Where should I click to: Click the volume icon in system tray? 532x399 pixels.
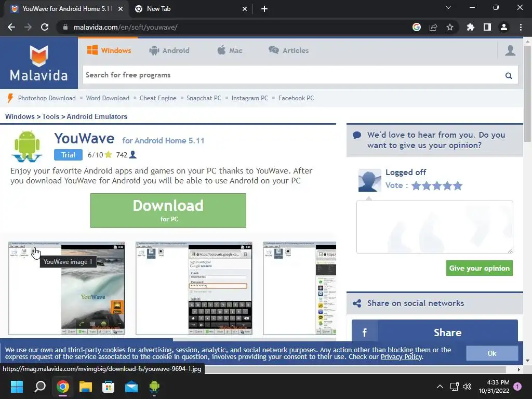pyautogui.click(x=467, y=387)
